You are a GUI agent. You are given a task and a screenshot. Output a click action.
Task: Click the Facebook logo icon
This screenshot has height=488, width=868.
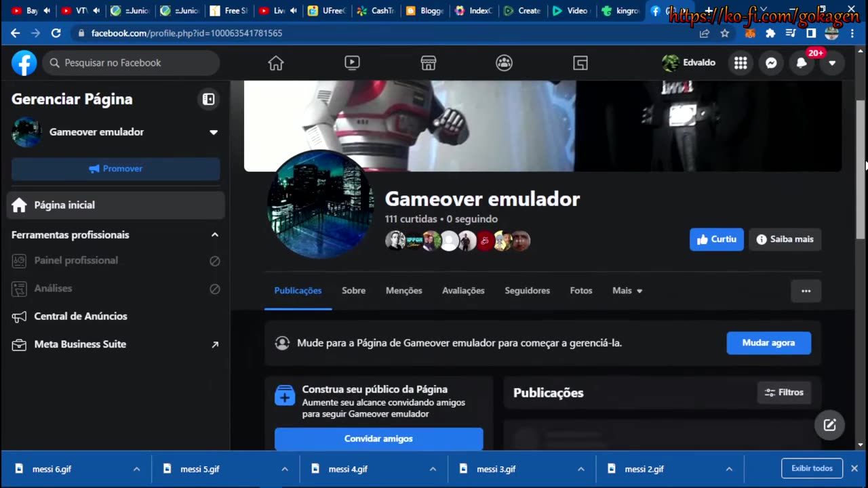tap(24, 63)
